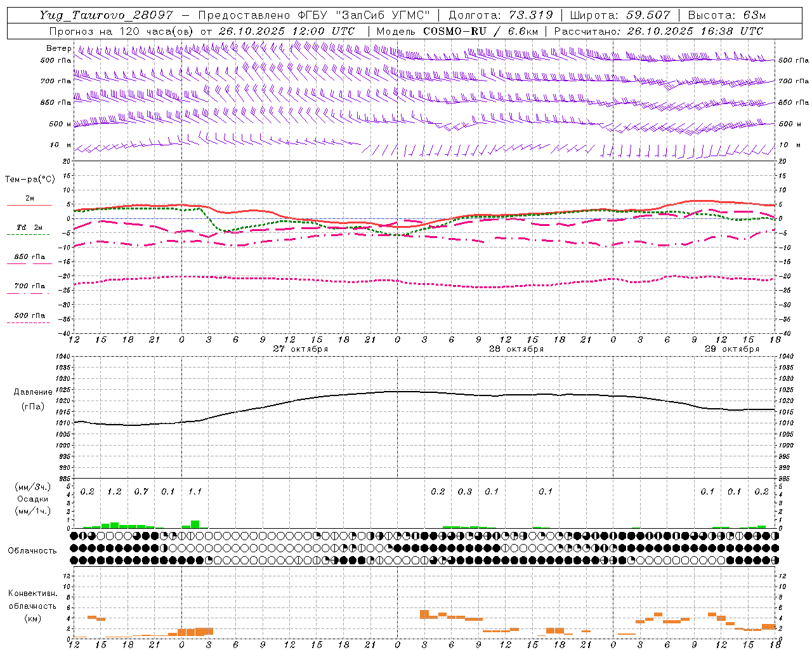The width and height of the screenshot is (812, 650).
Task: Click the Td 2м dew point legend label
Action: point(29,227)
